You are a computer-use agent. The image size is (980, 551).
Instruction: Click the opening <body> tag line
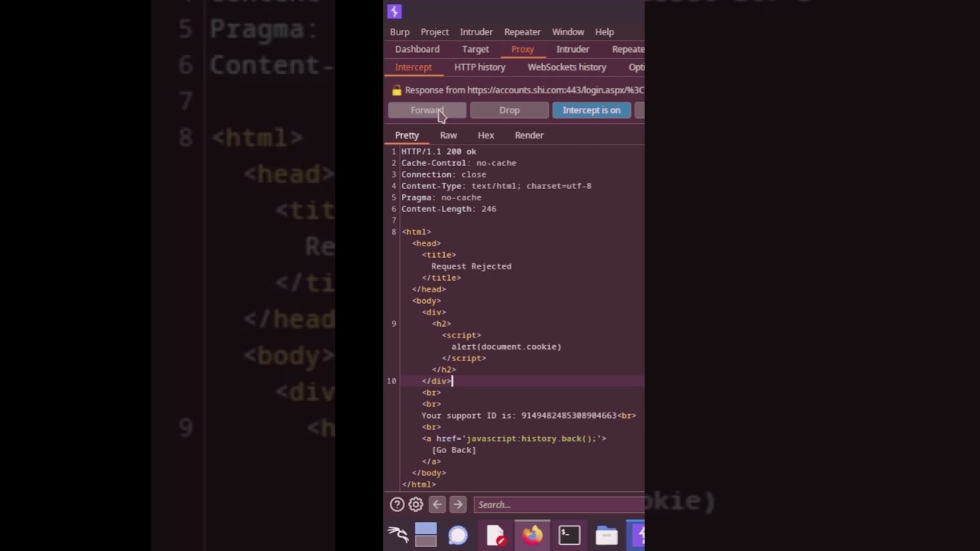point(426,301)
